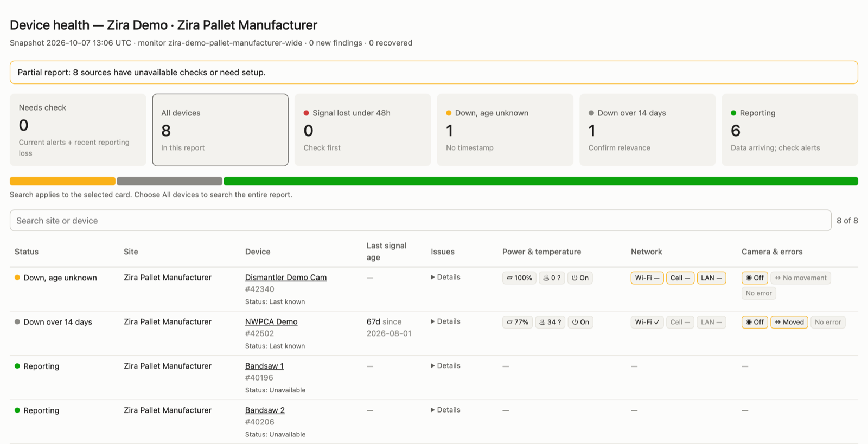Click the 0 ? temperature chip

[552, 278]
